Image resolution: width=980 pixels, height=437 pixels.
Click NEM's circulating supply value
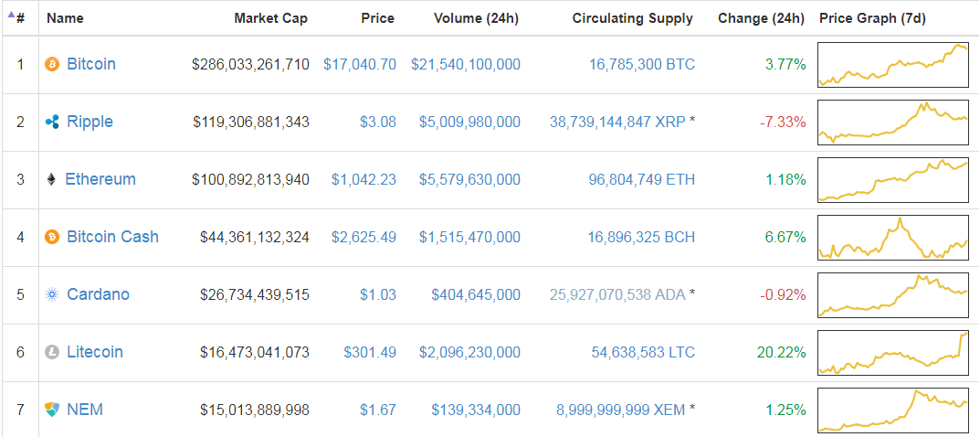(620, 410)
